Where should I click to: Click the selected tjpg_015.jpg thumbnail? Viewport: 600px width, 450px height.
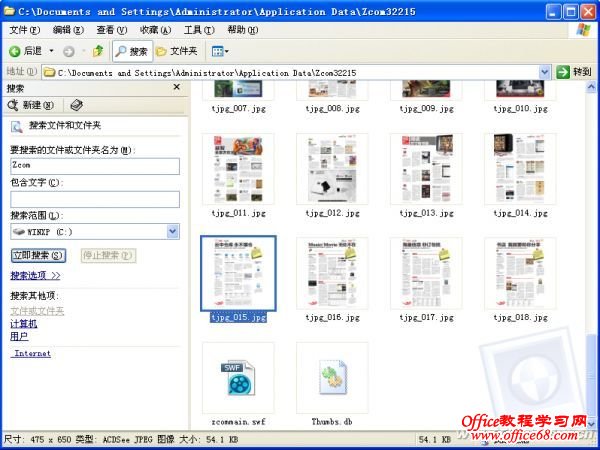point(238,273)
